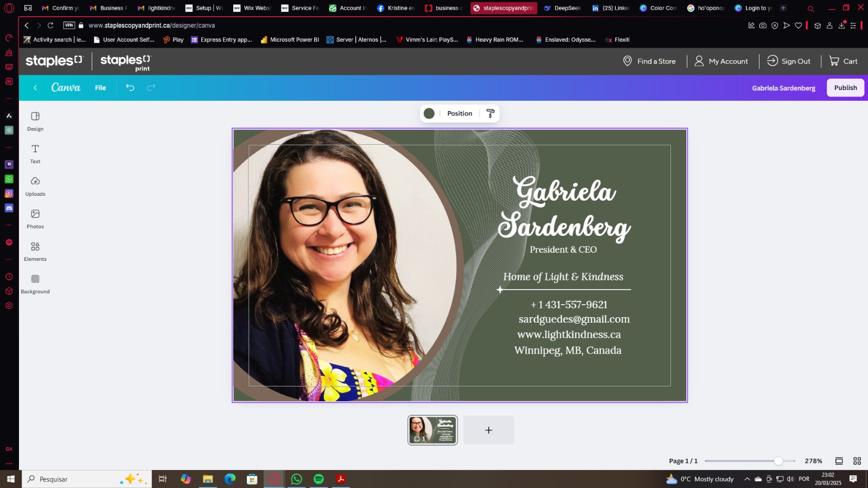Click the Undo arrow in Canva toolbar
This screenshot has height=488, width=868.
130,87
